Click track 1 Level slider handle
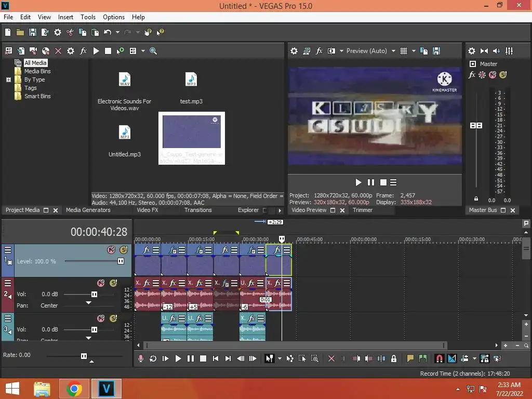 click(x=121, y=261)
